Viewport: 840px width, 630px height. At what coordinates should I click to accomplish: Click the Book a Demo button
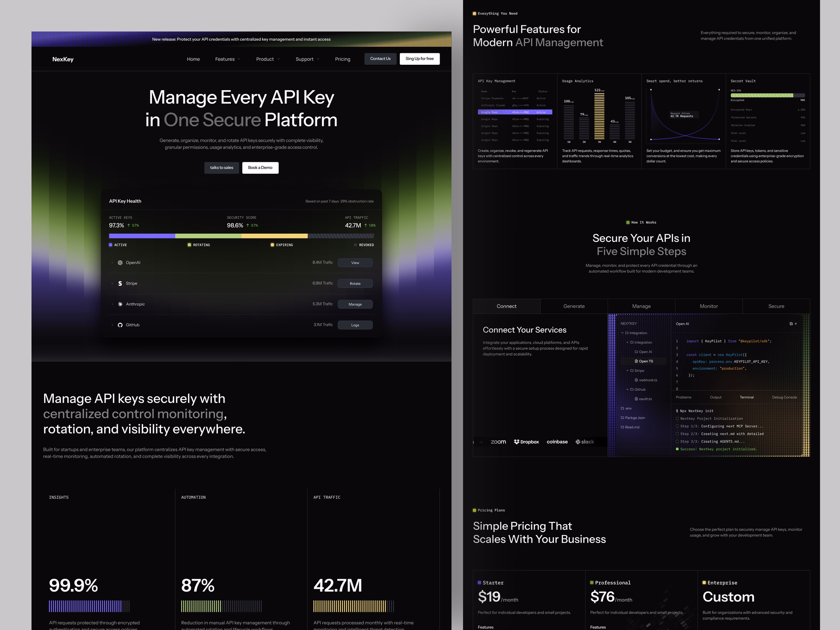[x=260, y=168]
